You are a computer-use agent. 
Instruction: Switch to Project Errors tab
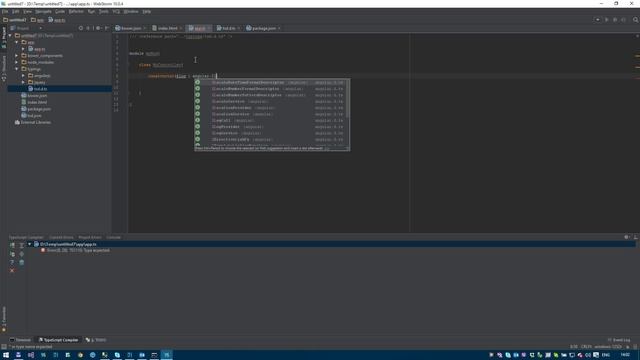point(90,237)
